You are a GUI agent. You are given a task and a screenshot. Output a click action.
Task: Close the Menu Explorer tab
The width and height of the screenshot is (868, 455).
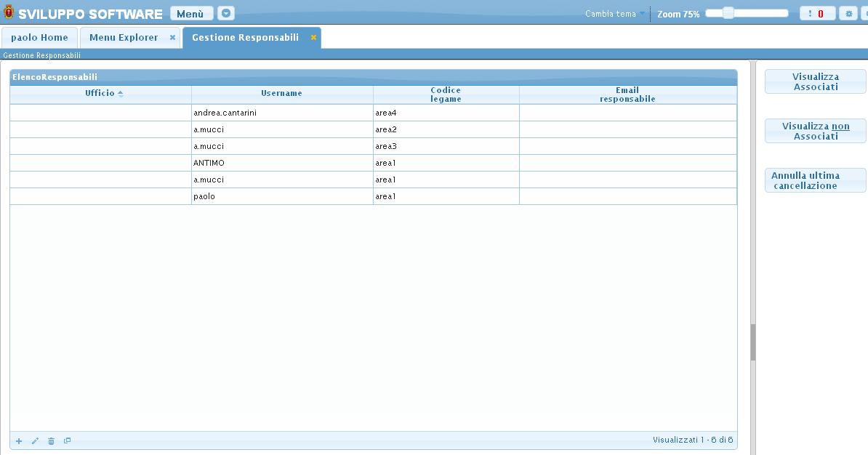click(x=172, y=38)
